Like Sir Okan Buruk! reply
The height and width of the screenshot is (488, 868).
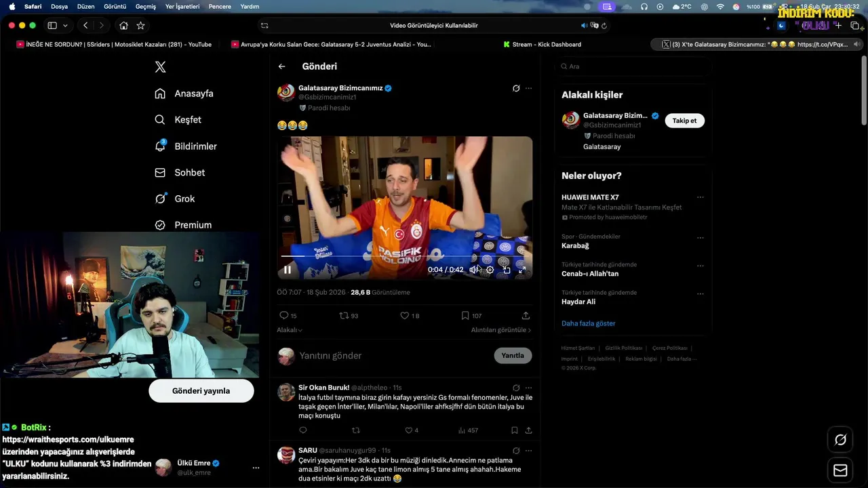[412, 430]
